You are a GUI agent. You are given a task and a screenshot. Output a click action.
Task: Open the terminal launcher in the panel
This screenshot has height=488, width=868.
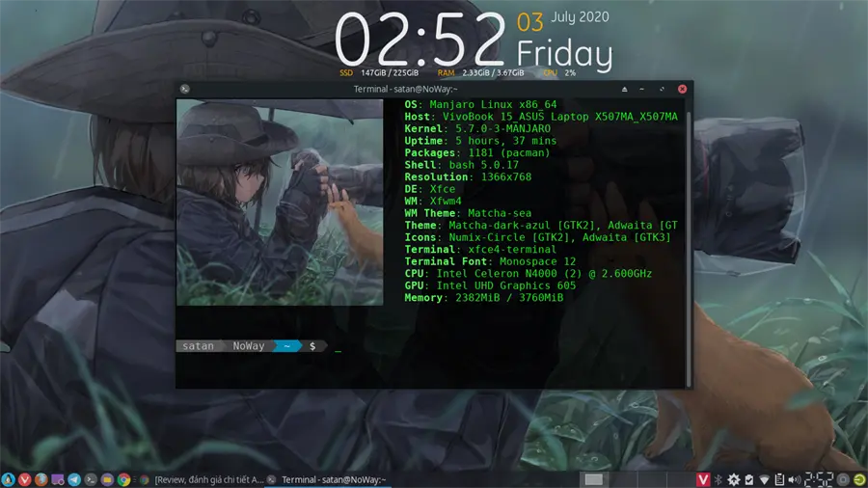pyautogui.click(x=91, y=479)
